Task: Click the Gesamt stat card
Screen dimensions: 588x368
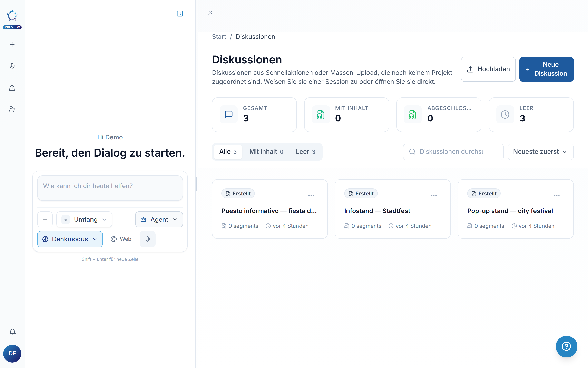Action: [x=254, y=115]
